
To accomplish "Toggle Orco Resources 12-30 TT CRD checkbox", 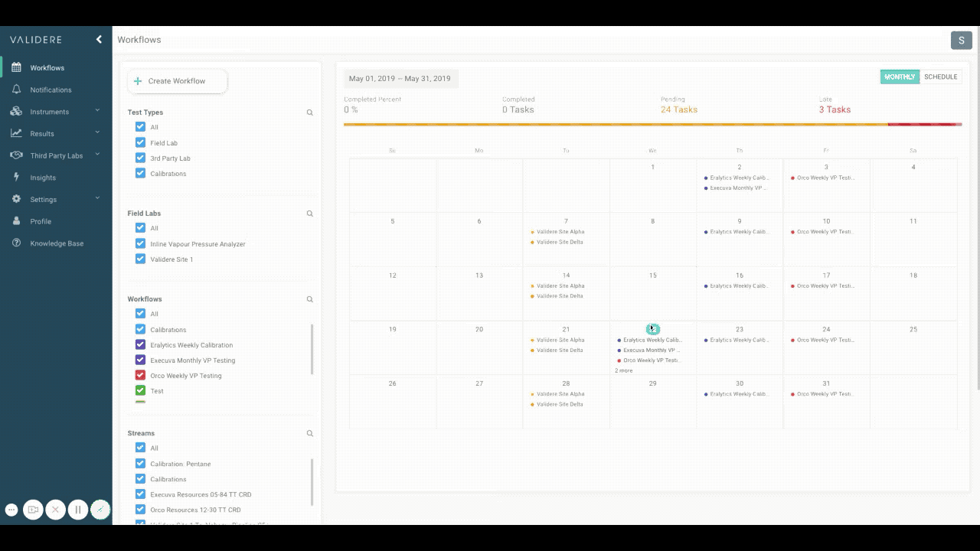I will [140, 509].
